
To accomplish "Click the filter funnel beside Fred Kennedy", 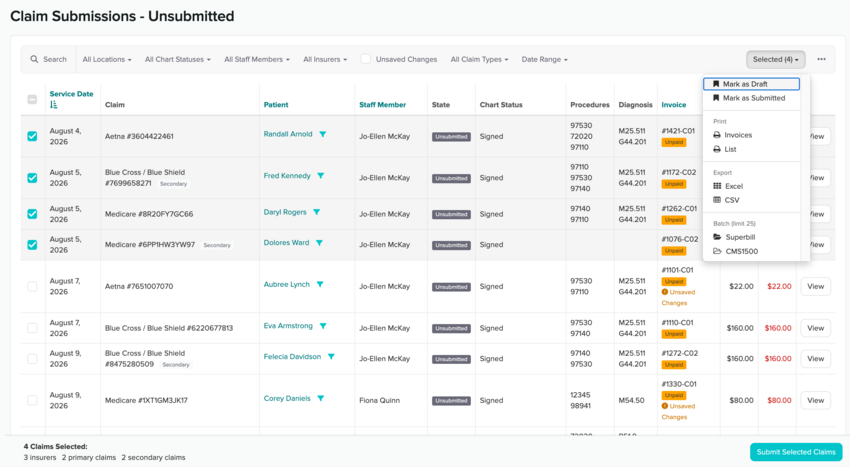I will pos(320,176).
